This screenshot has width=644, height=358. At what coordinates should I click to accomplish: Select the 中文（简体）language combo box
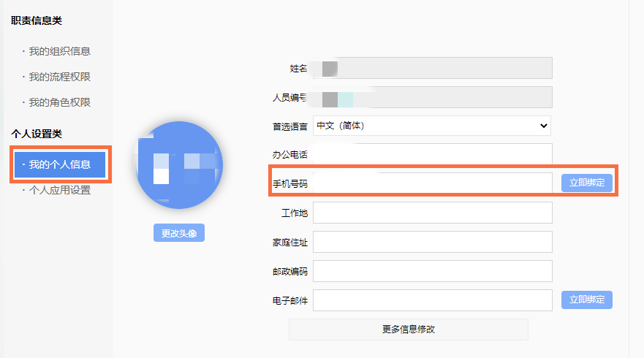pos(432,126)
